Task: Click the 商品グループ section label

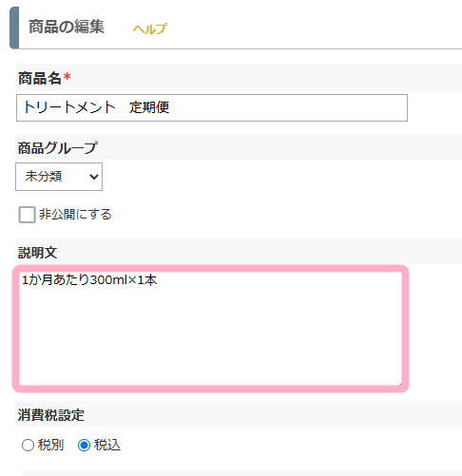Action: [58, 148]
